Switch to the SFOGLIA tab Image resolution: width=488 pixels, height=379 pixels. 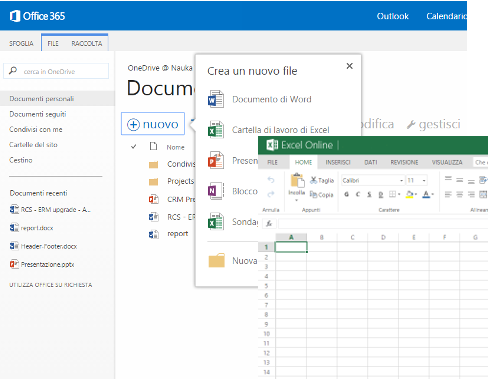[x=21, y=43]
